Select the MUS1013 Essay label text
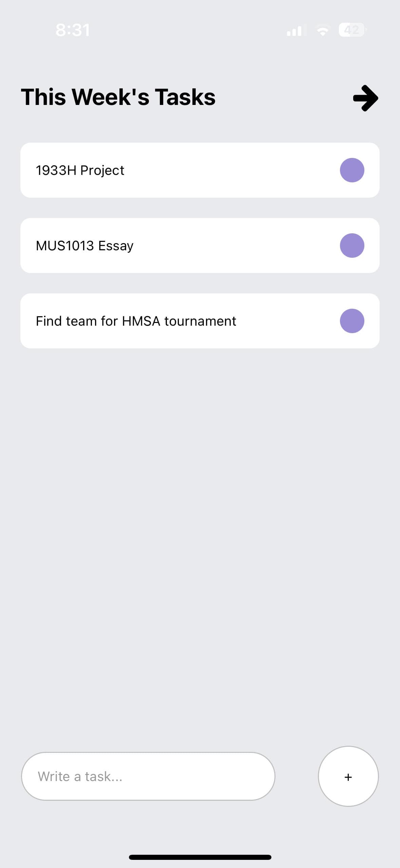This screenshot has height=868, width=400. click(84, 246)
